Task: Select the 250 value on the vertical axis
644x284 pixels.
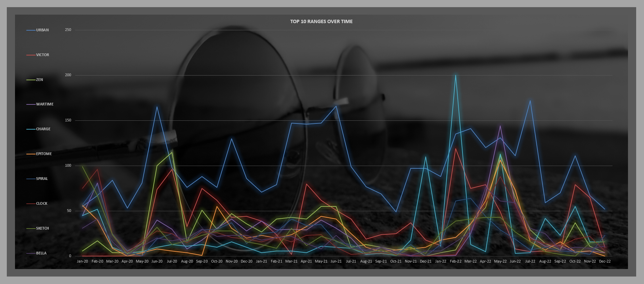Action: 68,30
